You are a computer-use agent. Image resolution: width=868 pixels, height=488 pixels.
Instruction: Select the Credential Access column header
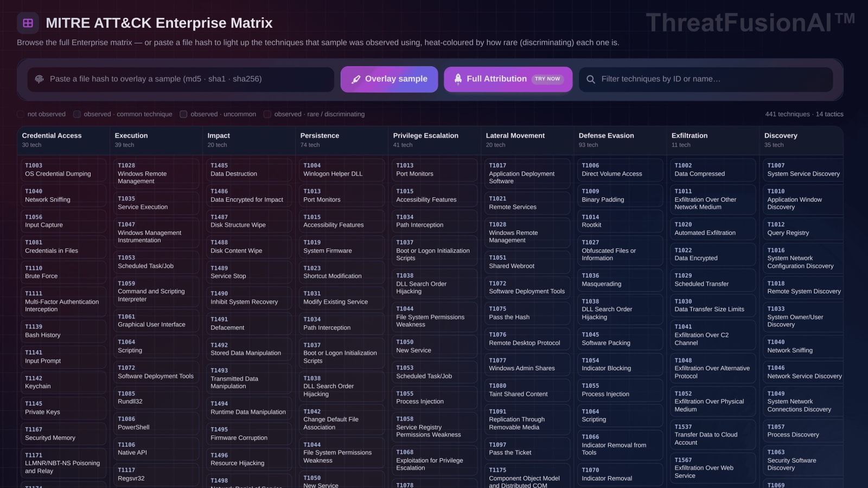pyautogui.click(x=63, y=140)
